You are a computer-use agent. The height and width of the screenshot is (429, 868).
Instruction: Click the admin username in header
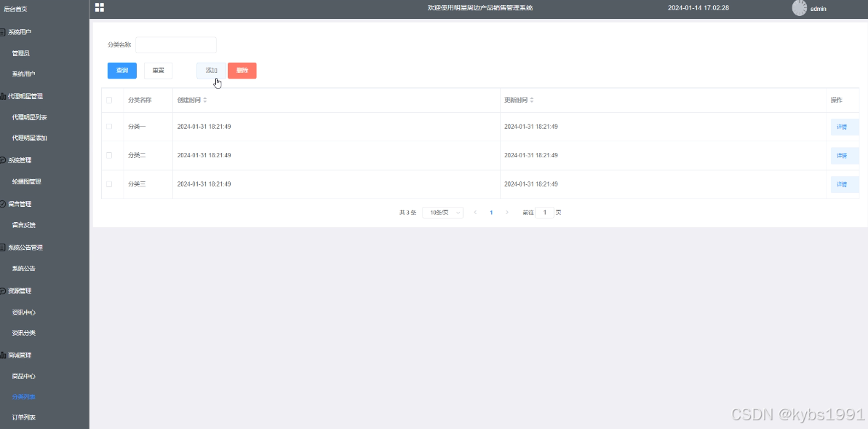(x=819, y=9)
